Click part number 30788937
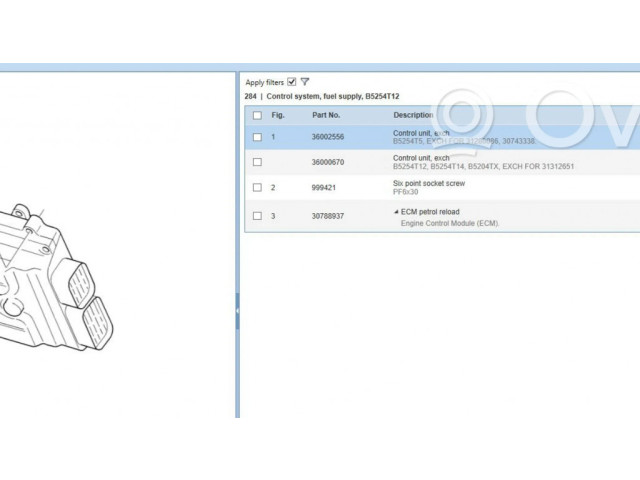 click(328, 216)
